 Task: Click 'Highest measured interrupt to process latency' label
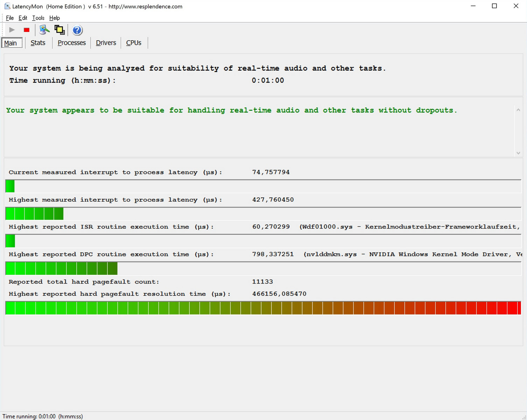click(115, 200)
